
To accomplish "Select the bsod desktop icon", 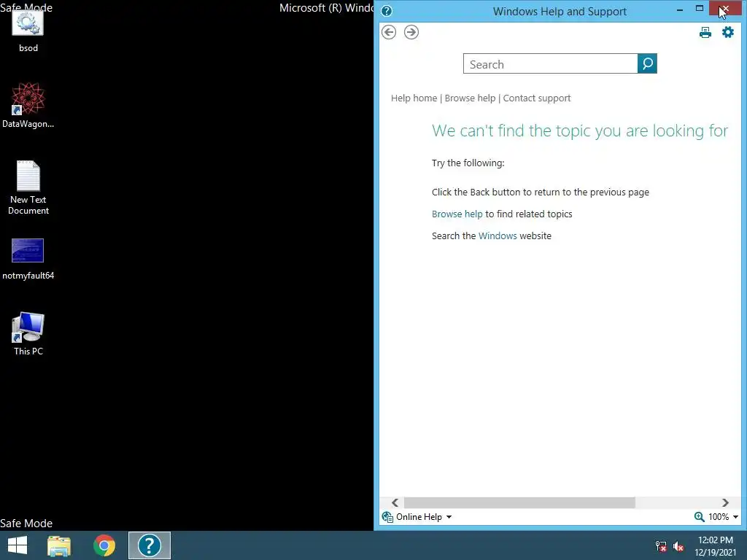I will coord(28,31).
